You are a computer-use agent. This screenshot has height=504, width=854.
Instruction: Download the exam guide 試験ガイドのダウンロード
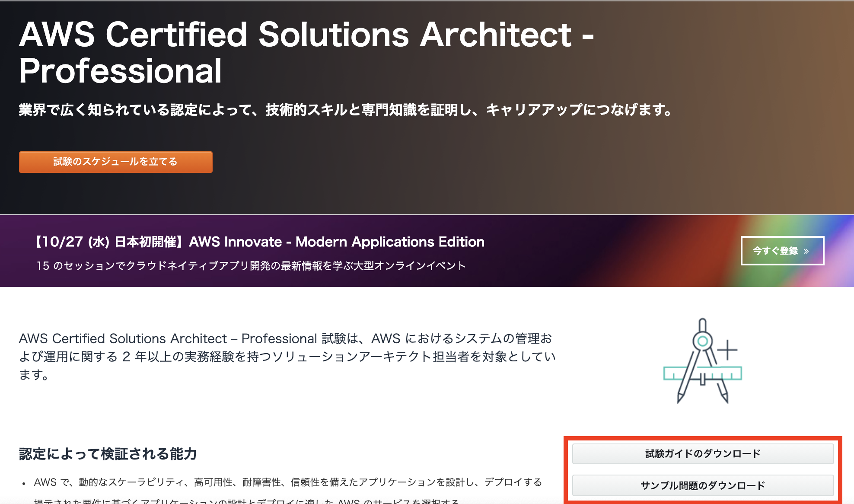coord(703,454)
